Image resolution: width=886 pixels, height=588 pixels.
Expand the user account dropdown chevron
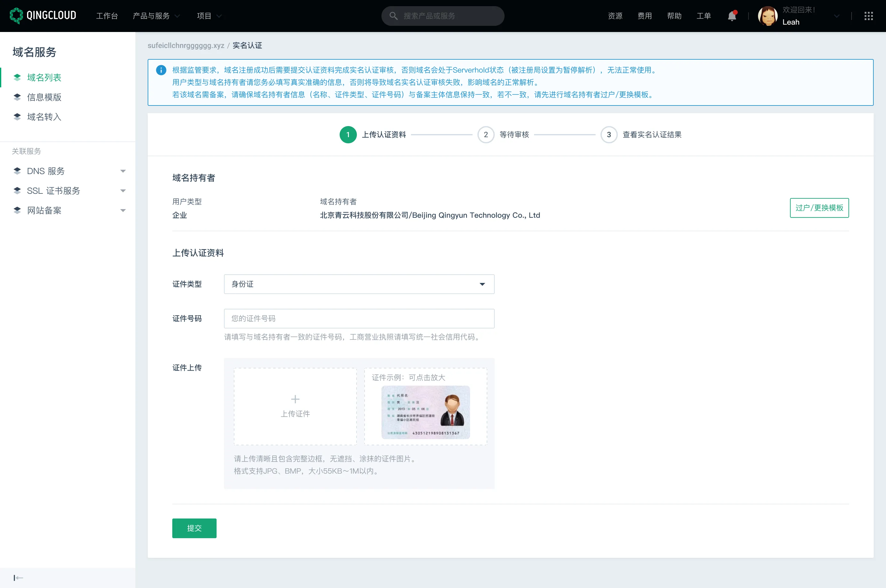[836, 16]
